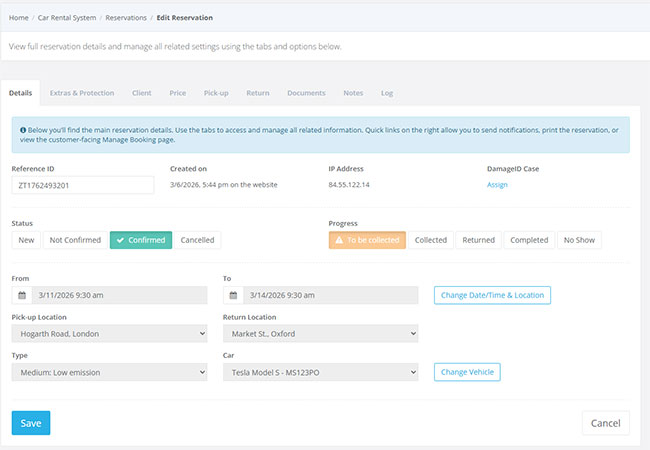Select the To be collected progress
The height and width of the screenshot is (450, 650).
(x=367, y=240)
